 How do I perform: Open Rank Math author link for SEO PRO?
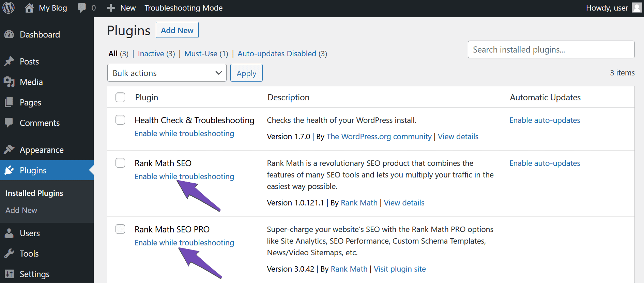[349, 269]
